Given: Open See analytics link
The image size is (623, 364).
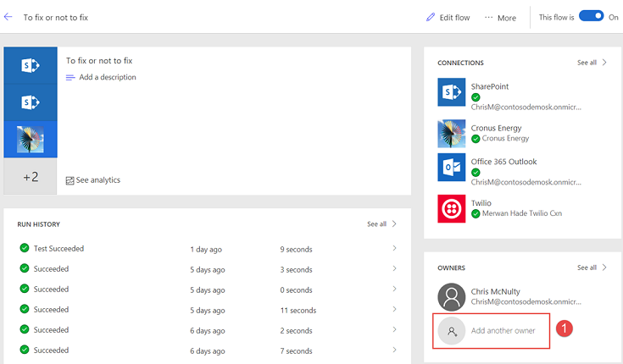Looking at the screenshot, I should point(97,180).
